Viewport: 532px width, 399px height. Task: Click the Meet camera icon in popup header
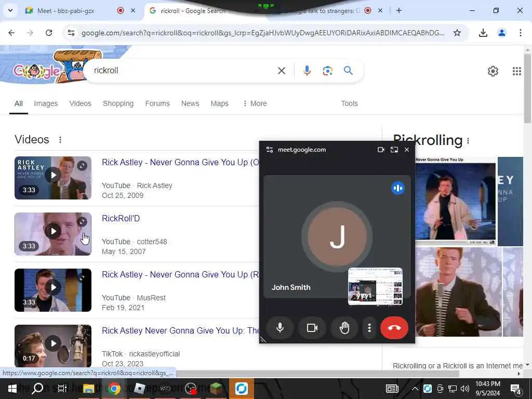(x=381, y=150)
